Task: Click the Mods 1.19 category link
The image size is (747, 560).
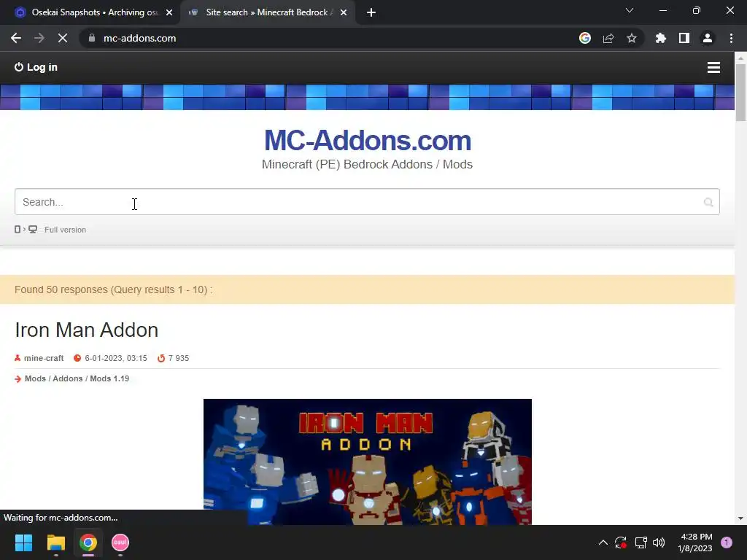Action: tap(109, 378)
